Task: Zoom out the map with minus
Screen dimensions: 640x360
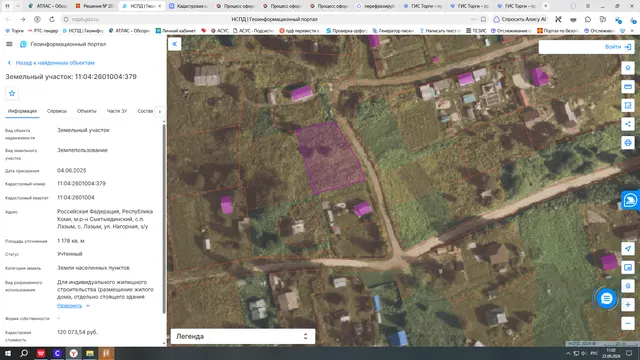Action: (x=628, y=324)
